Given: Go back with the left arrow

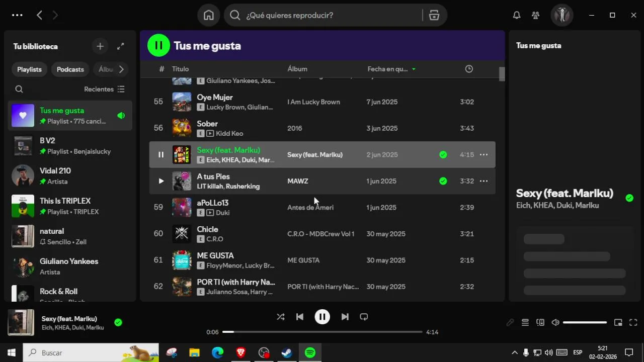Looking at the screenshot, I should click(x=39, y=15).
